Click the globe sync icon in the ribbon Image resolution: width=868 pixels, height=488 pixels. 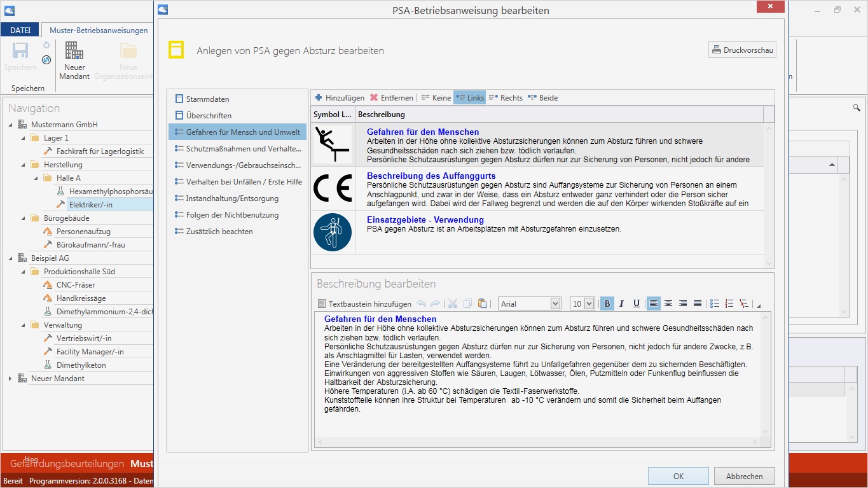[46, 60]
